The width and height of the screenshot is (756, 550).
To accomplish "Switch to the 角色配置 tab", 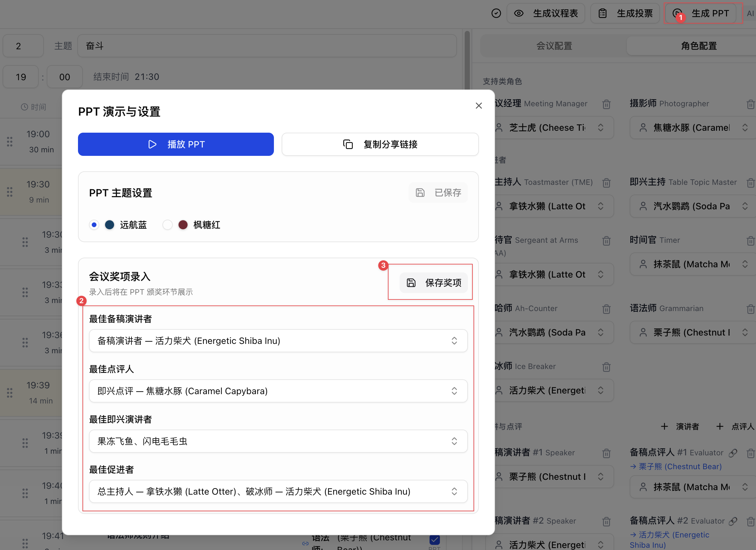I will (699, 46).
